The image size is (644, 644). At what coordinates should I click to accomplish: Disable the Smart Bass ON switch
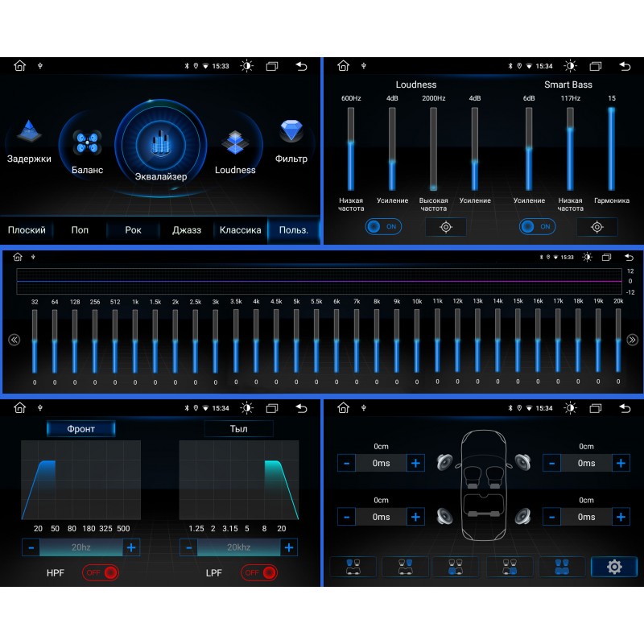pyautogui.click(x=537, y=227)
